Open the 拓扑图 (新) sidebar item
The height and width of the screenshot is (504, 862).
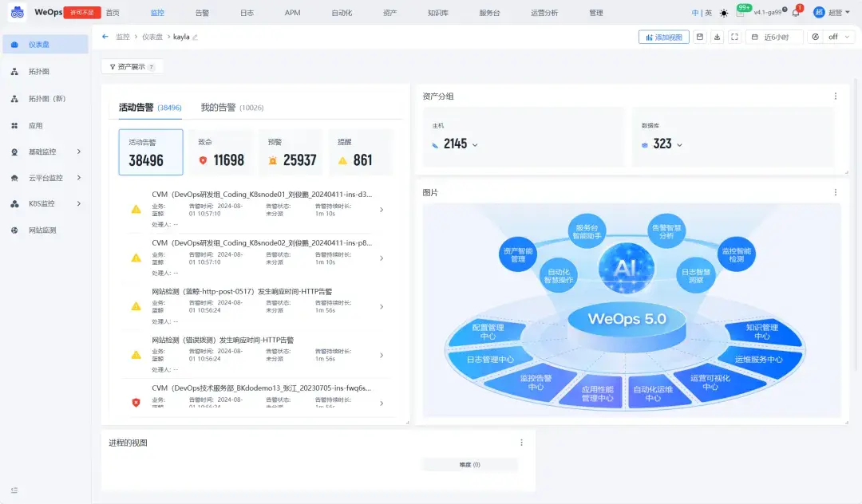(45, 99)
